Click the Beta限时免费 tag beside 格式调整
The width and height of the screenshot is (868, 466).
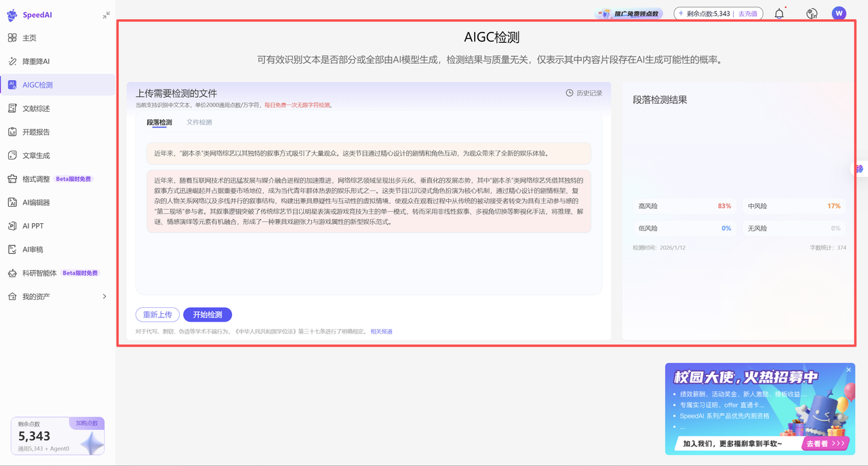point(74,179)
